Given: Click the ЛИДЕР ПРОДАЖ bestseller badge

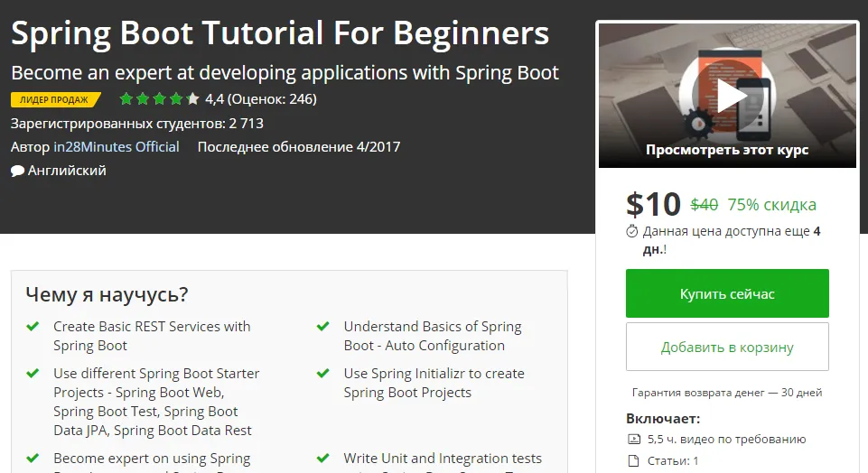Looking at the screenshot, I should pos(54,99).
